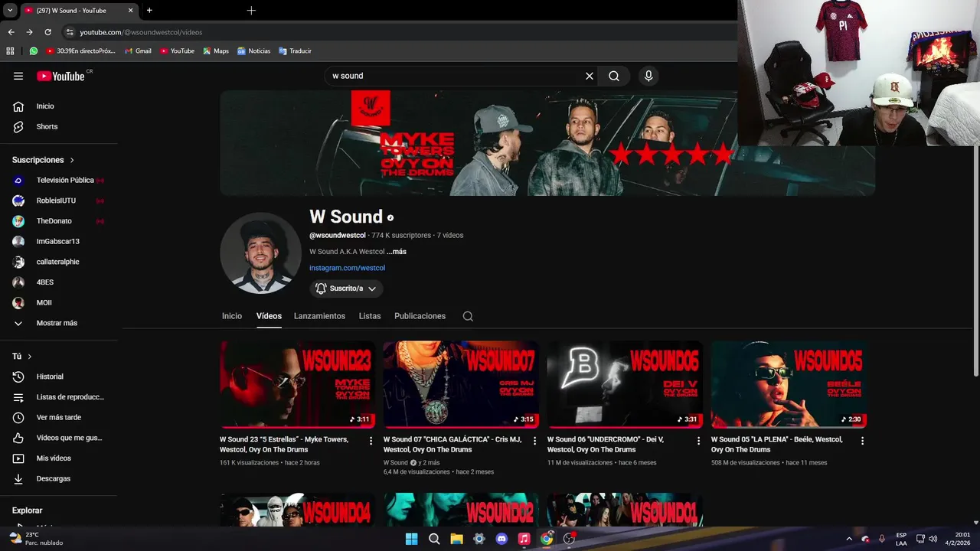Viewport: 980px width, 551px height.
Task: Open options for W Sound 05 video
Action: (x=862, y=441)
